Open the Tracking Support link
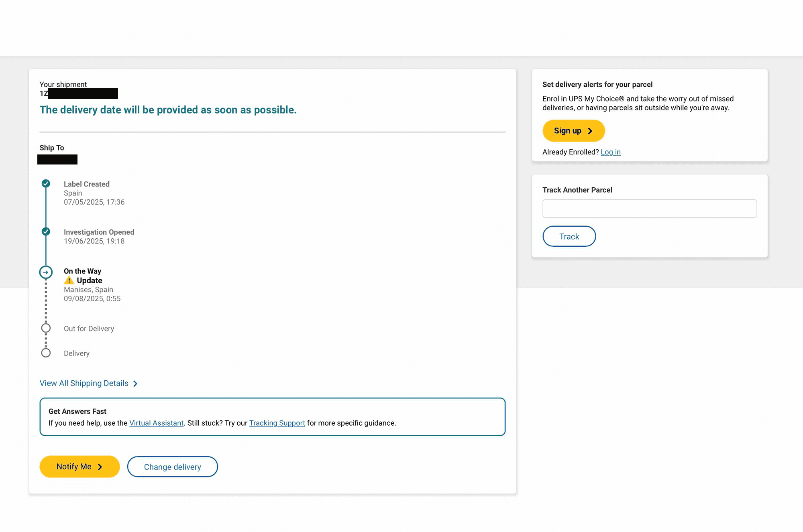 click(x=277, y=423)
